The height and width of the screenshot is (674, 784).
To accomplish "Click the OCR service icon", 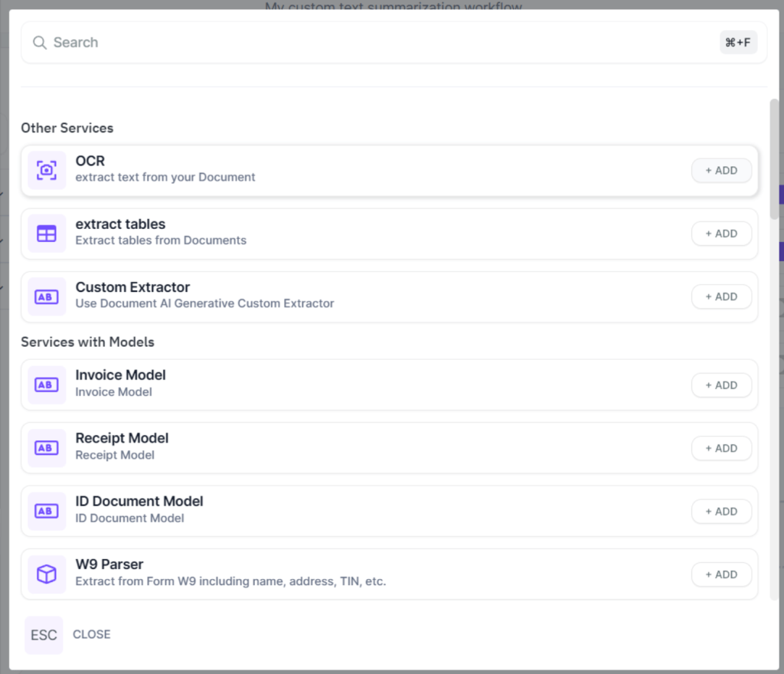I will click(x=46, y=170).
